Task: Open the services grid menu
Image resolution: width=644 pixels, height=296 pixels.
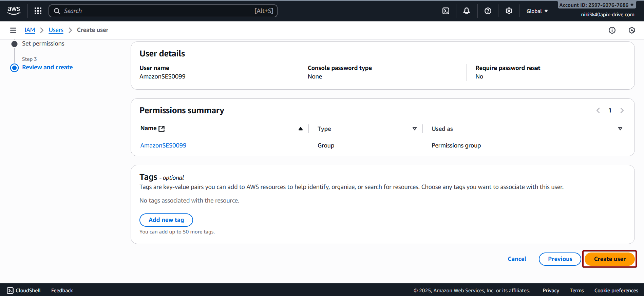Action: click(x=38, y=11)
